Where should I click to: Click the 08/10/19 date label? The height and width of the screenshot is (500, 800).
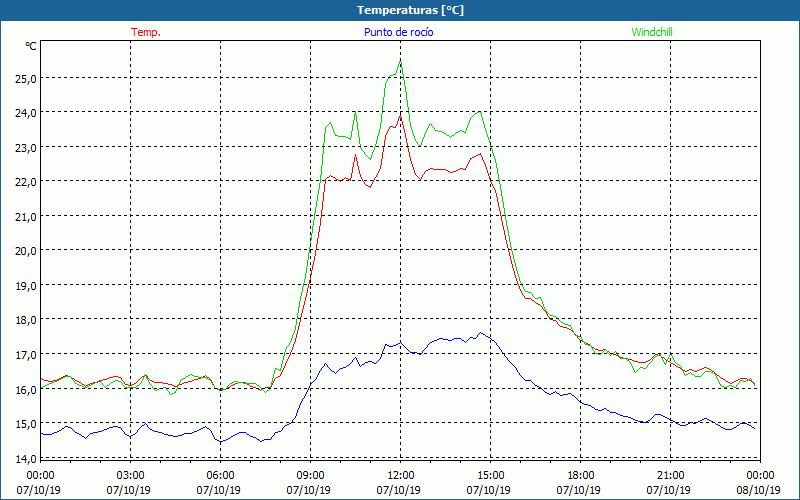758,490
